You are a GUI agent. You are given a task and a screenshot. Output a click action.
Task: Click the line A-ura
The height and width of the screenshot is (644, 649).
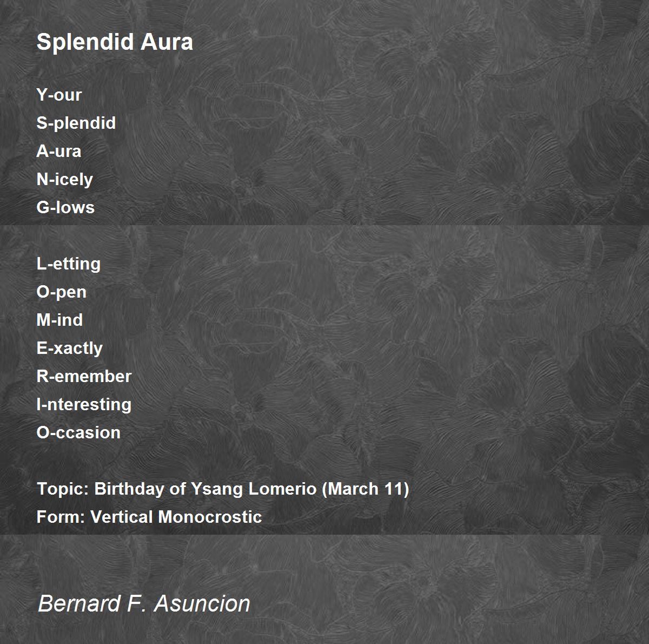pos(59,151)
